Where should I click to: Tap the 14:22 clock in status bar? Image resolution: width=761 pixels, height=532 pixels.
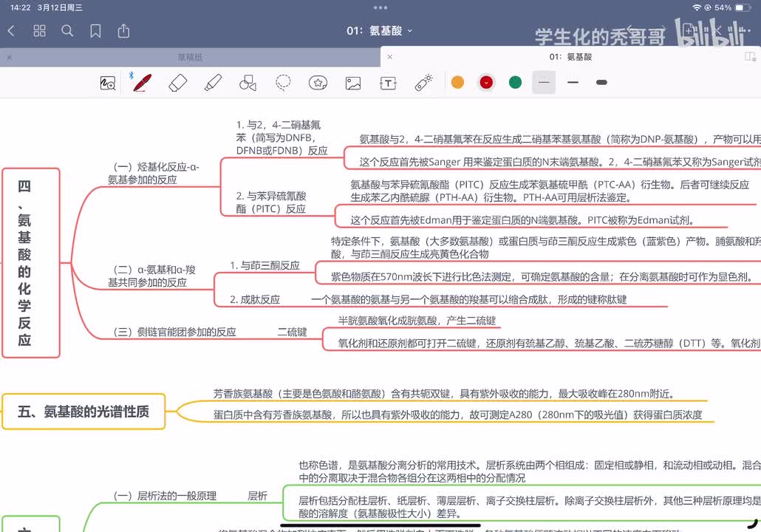point(20,7)
